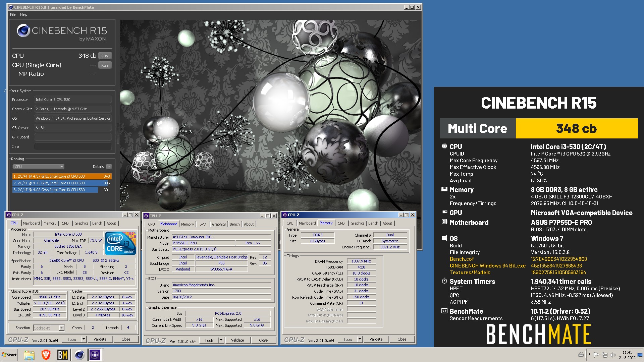Viewport: 644px width, 362px height.
Task: Click the taskbar clock showing 11:41
Action: 627,355
